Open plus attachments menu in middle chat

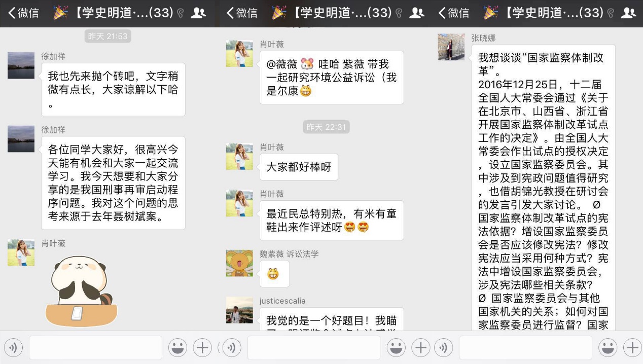421,348
